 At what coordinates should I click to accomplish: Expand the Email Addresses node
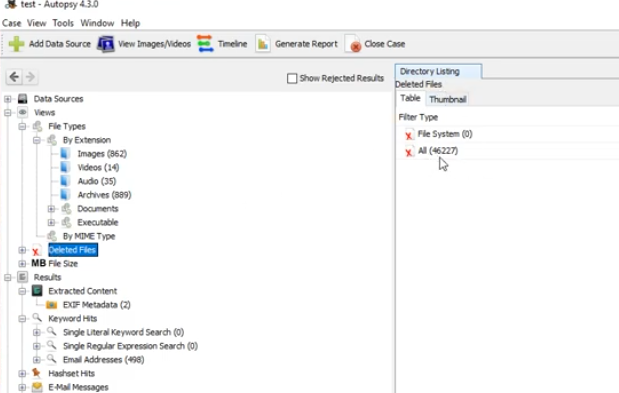pos(37,360)
